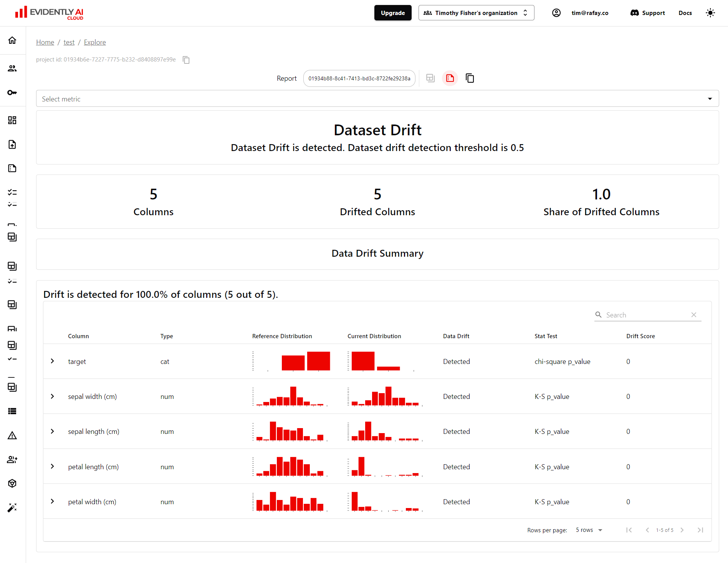
Task: Open the dashboard grid icon in sidebar
Action: tap(12, 120)
